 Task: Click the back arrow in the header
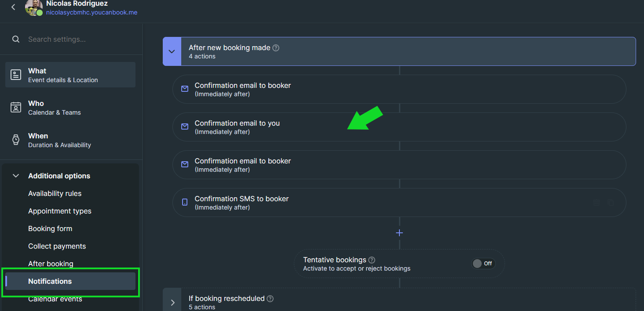click(x=14, y=7)
